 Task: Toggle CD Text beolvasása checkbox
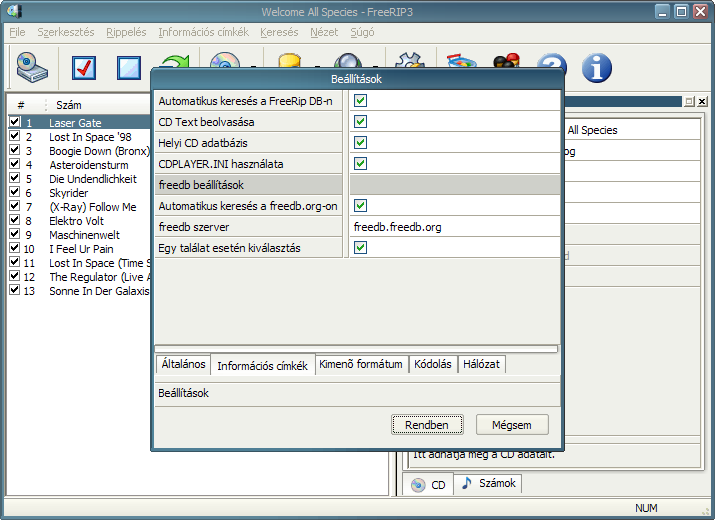360,121
